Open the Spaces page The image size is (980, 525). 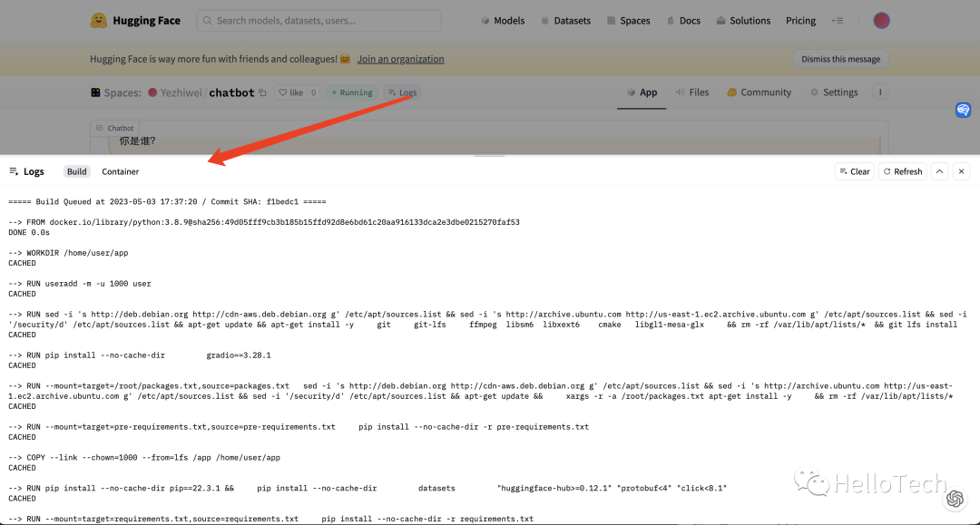coord(629,21)
